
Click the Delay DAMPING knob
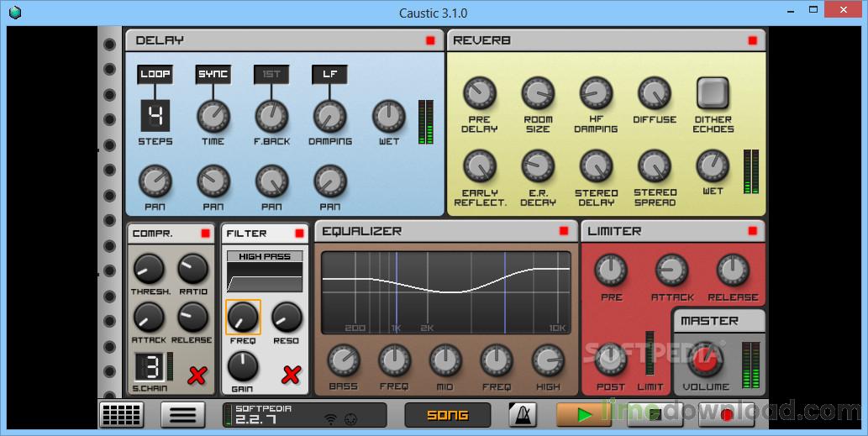[330, 116]
